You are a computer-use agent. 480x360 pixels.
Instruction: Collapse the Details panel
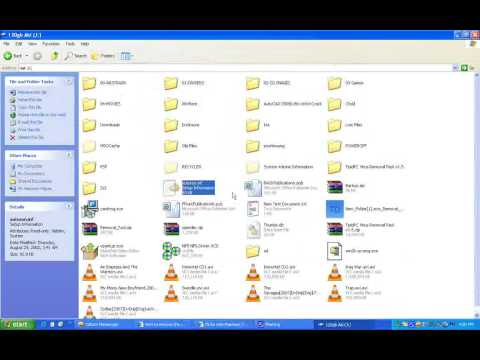[x=69, y=207]
